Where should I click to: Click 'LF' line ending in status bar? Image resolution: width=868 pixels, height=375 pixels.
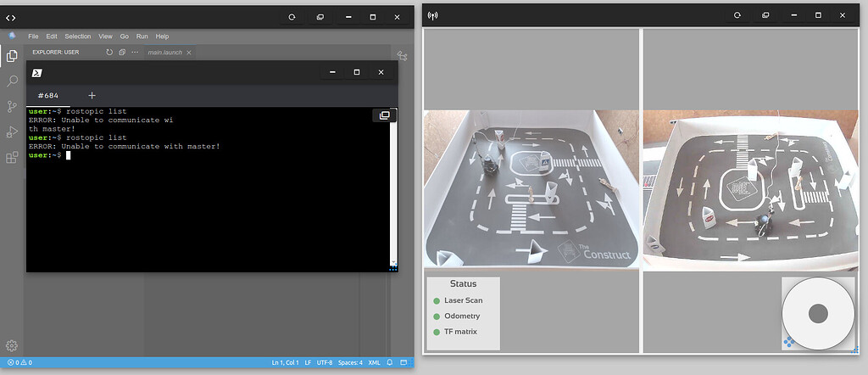308,363
